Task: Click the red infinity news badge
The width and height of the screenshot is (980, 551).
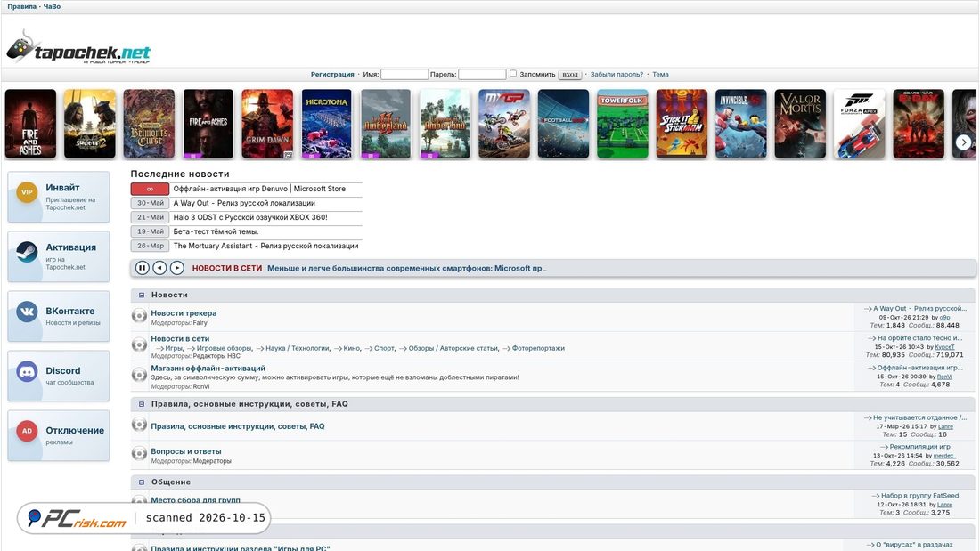Action: (x=150, y=189)
